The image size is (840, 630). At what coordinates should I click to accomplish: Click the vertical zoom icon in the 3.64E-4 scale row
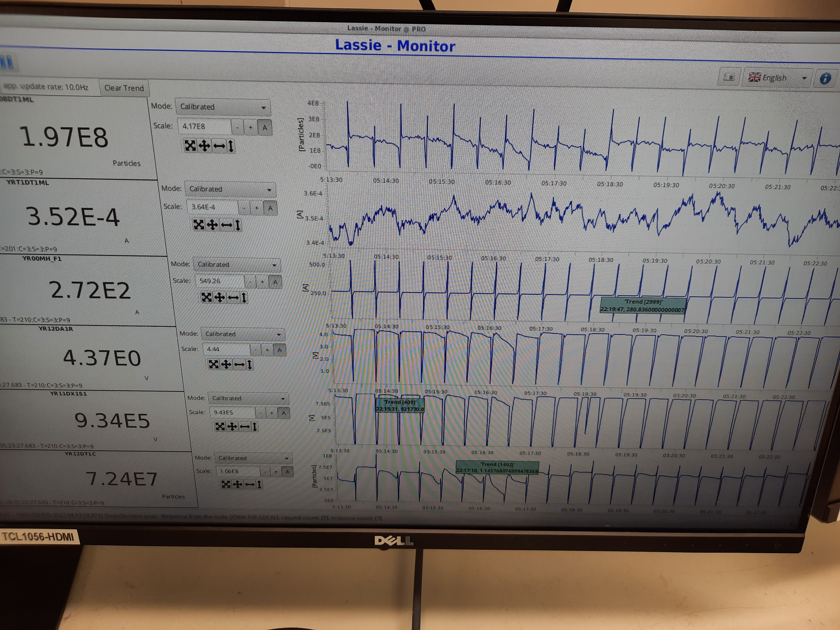238,225
